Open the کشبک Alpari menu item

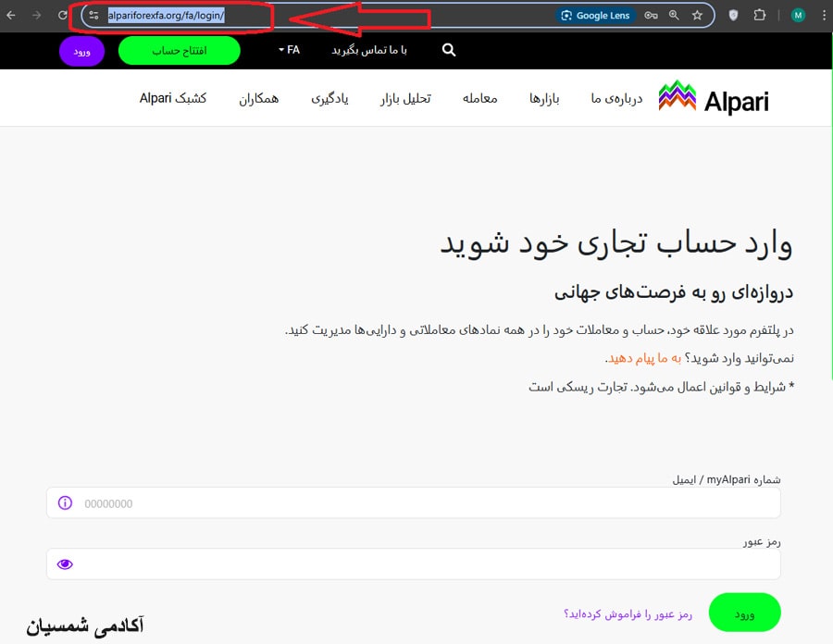(x=173, y=98)
